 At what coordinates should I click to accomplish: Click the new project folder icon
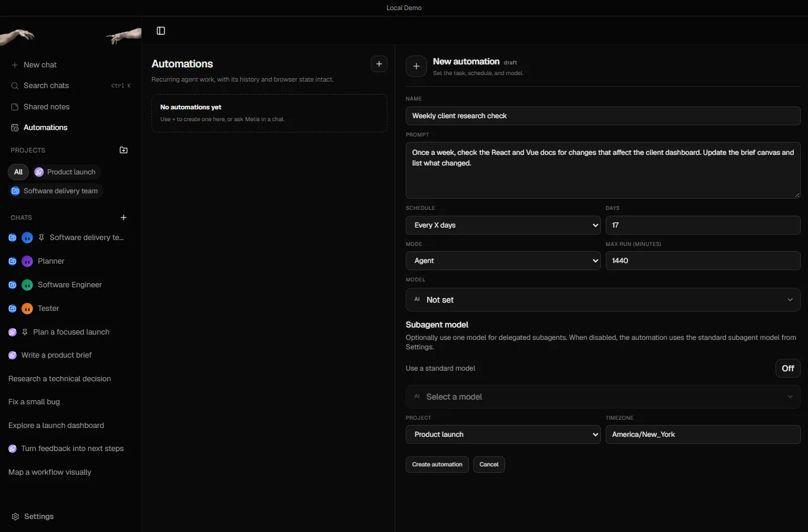(x=124, y=150)
